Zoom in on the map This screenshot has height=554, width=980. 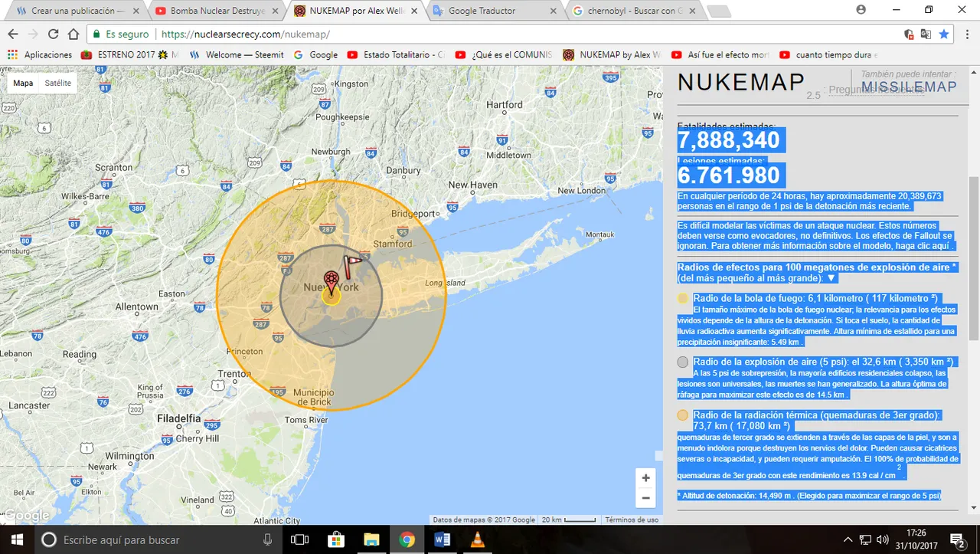(645, 478)
